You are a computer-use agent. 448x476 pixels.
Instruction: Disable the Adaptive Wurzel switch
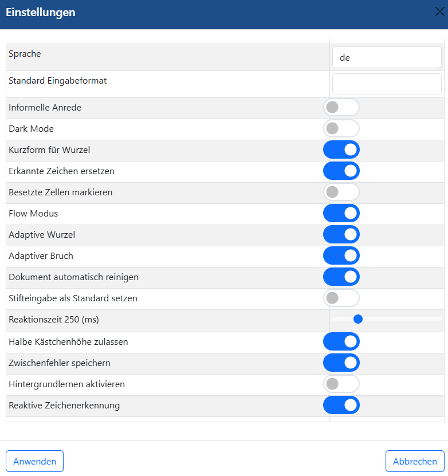(x=341, y=234)
